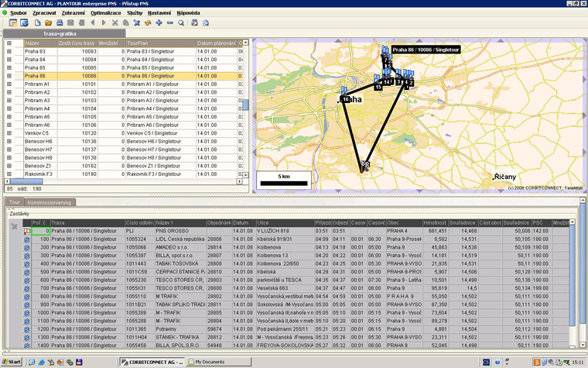
Task: Click the stop icon of the AMADEO s r.o. row
Action: coord(26,248)
